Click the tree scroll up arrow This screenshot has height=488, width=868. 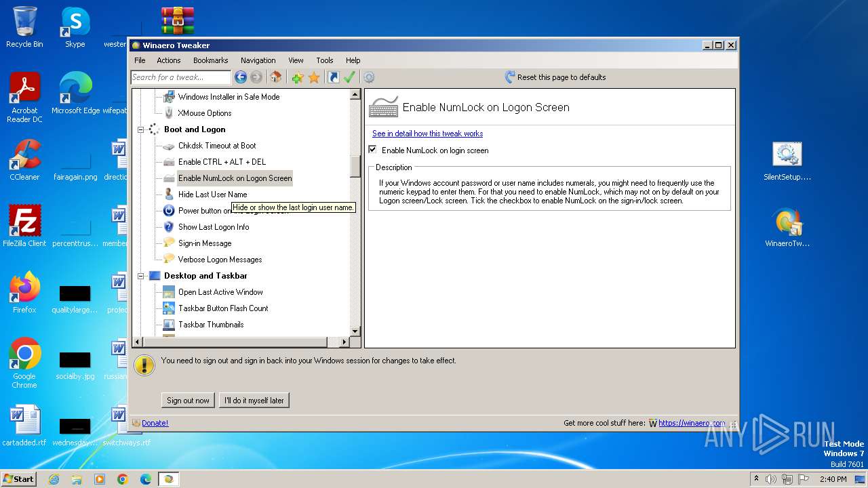point(355,95)
